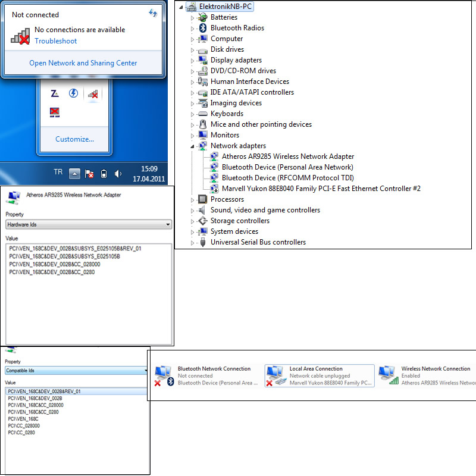Select hardware ID PCI\VEN_168C&DEV_002B&CC_0280

point(52,273)
